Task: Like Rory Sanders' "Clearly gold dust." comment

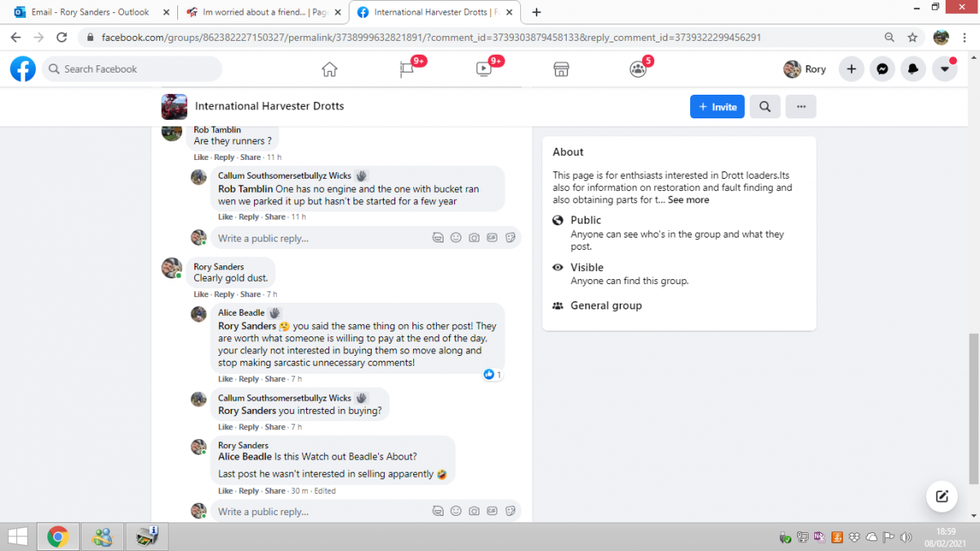Action: click(201, 295)
